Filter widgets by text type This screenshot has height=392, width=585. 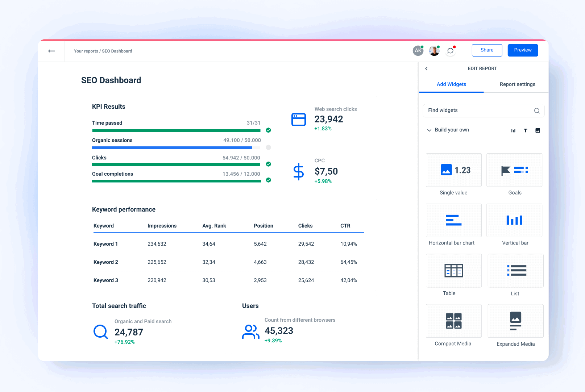coord(526,130)
